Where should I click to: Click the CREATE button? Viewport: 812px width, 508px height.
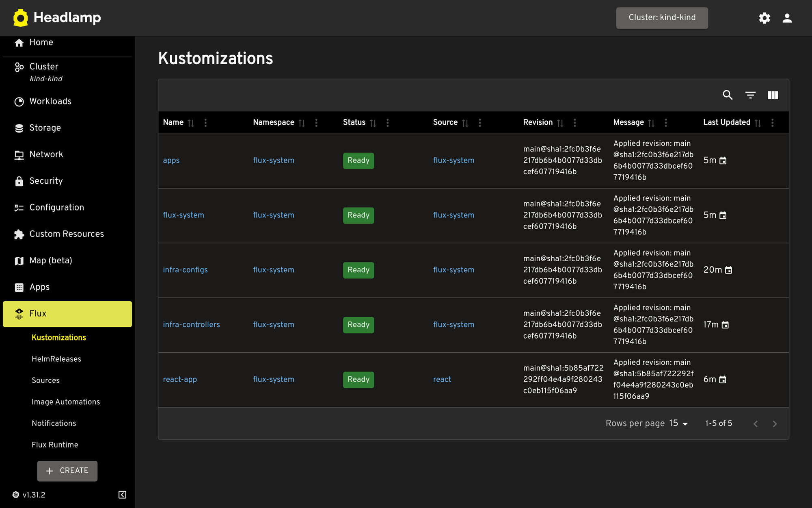(67, 471)
